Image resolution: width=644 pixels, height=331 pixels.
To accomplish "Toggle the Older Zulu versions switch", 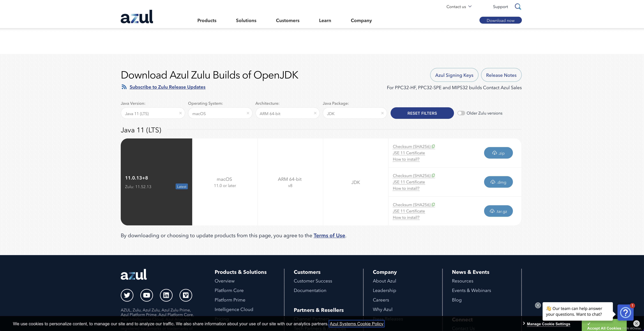I will tap(461, 113).
